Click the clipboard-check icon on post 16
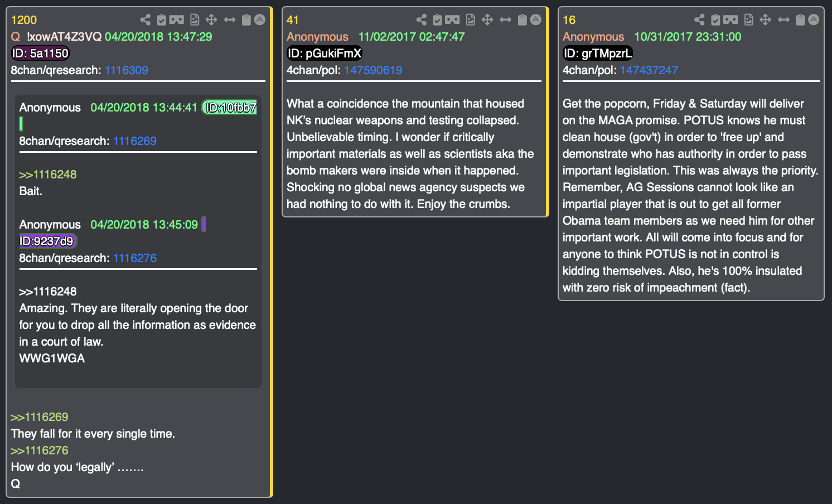The height and width of the screenshot is (504, 832). [715, 20]
